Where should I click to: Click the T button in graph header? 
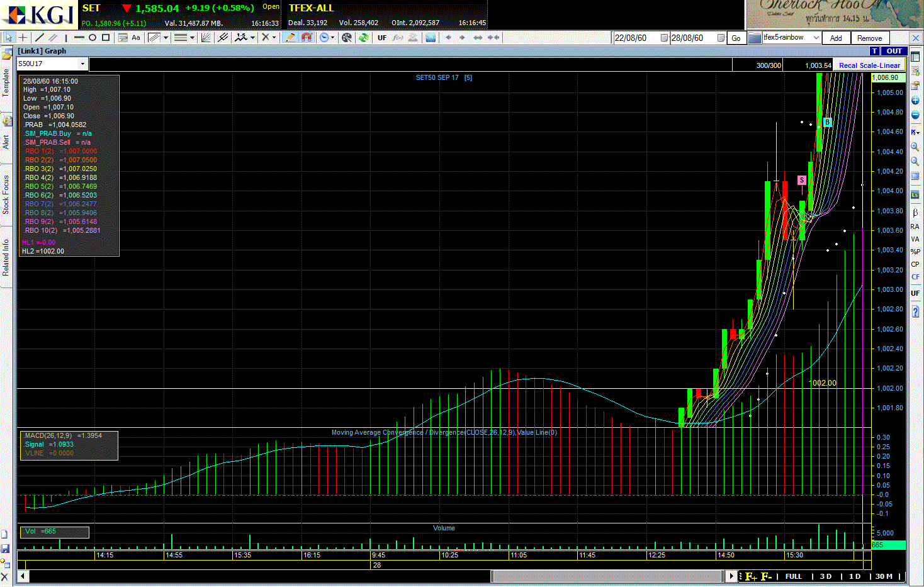[874, 51]
